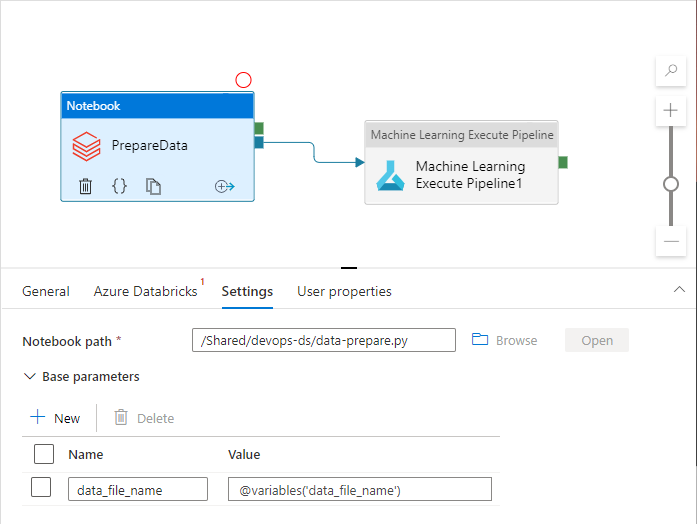Screen dimensions: 697x524
Task: Toggle the select-all parameters header checkbox
Action: (x=44, y=455)
